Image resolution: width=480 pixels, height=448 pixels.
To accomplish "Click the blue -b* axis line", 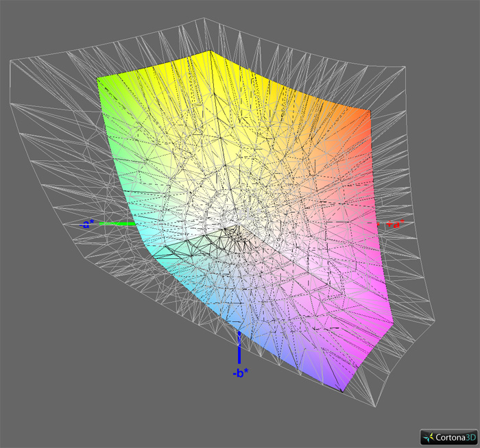I will point(239,348).
